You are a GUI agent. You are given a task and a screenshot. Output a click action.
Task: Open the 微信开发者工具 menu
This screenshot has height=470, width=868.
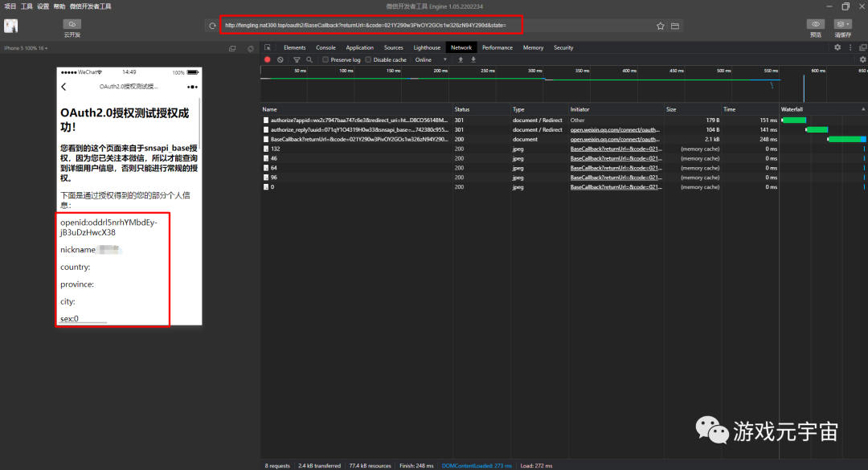click(x=90, y=6)
